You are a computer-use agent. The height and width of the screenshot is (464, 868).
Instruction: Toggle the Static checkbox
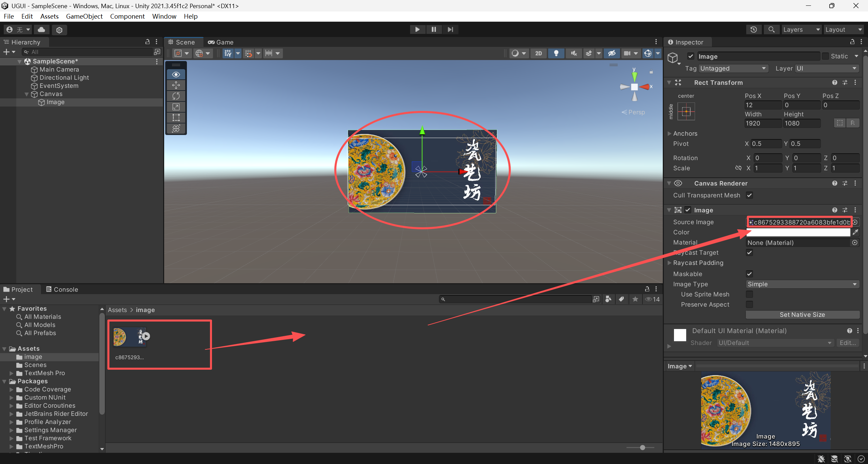click(x=826, y=56)
